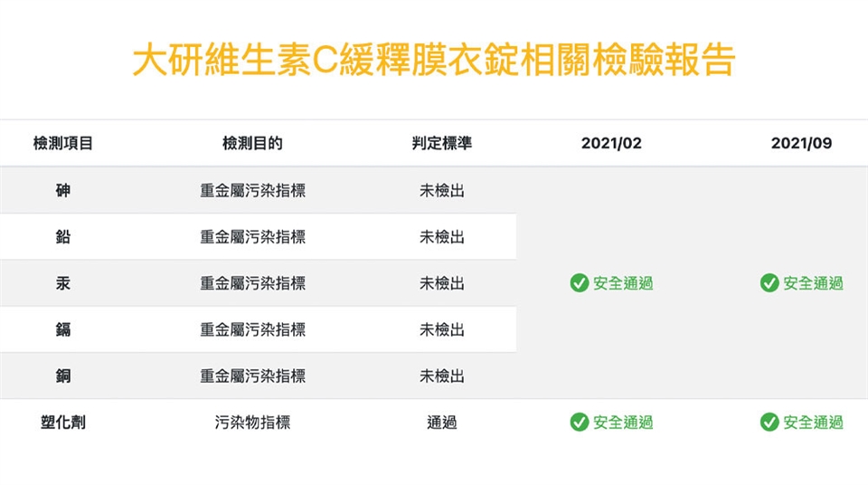This screenshot has width=868, height=485.
Task: Click the 安全通過 text under 2021/09 for 塑化劑
Action: click(813, 422)
